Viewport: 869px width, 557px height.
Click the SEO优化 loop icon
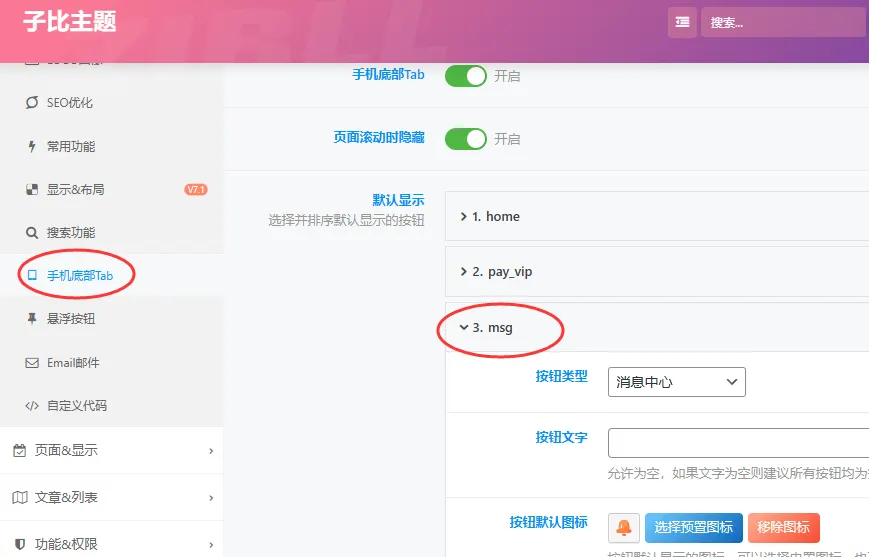(x=32, y=103)
